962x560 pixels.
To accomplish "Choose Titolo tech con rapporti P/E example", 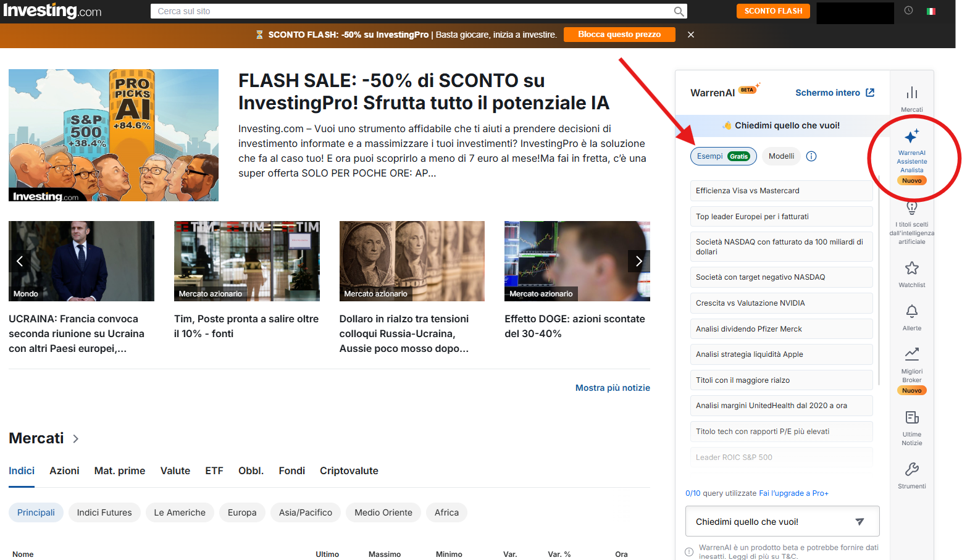I will click(781, 432).
